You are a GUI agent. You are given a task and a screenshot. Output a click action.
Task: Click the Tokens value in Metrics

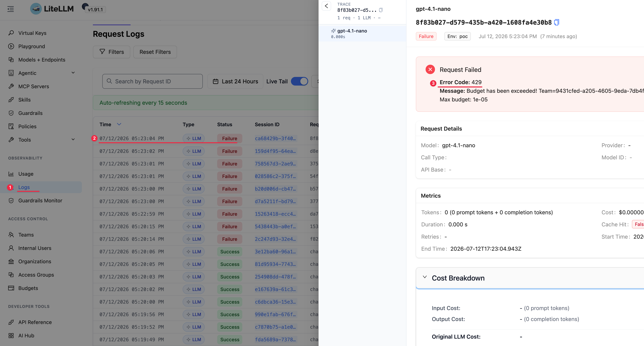pos(499,212)
